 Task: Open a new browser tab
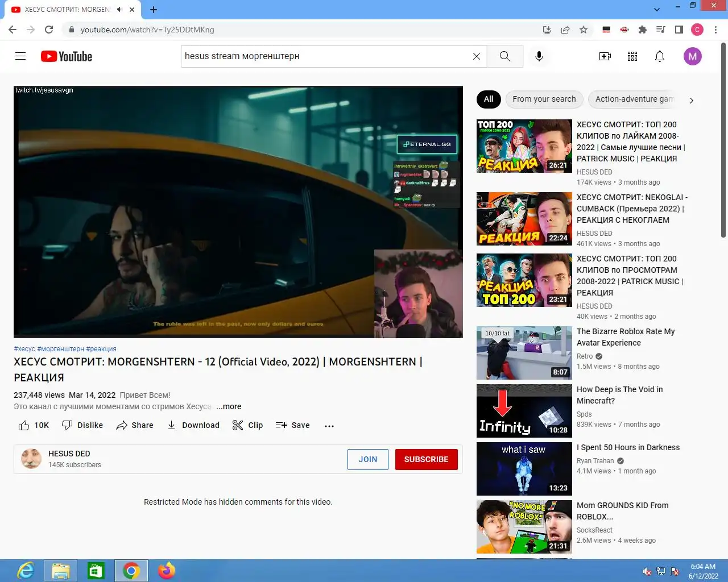pyautogui.click(x=154, y=10)
